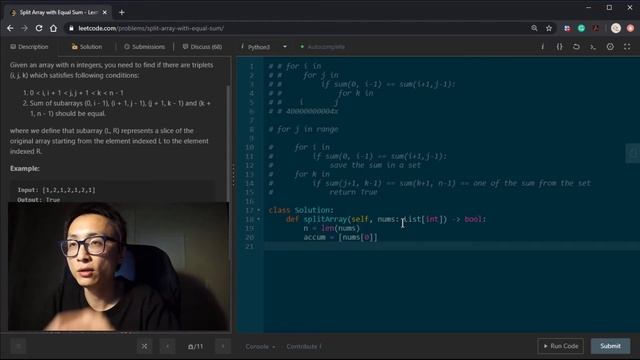Collapse the class Solution fold arrow

coord(259,210)
